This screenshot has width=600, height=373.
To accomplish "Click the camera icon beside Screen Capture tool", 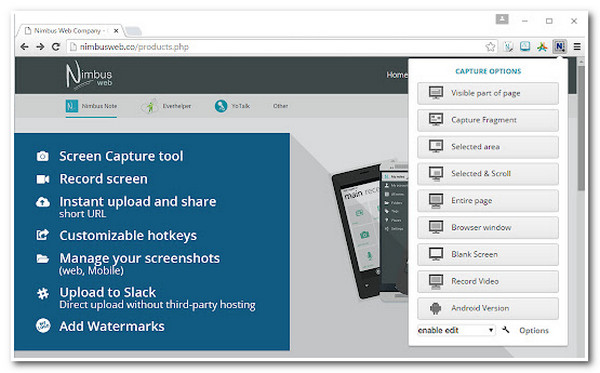I will (42, 156).
